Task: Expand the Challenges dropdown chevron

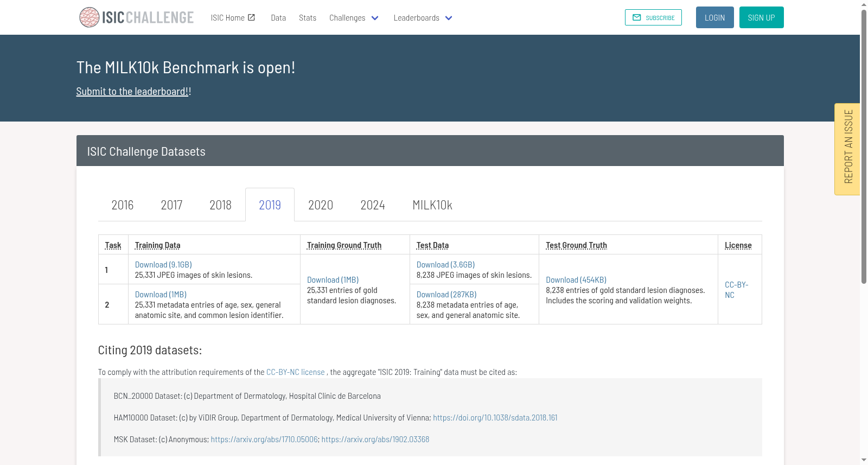Action: coord(375,18)
